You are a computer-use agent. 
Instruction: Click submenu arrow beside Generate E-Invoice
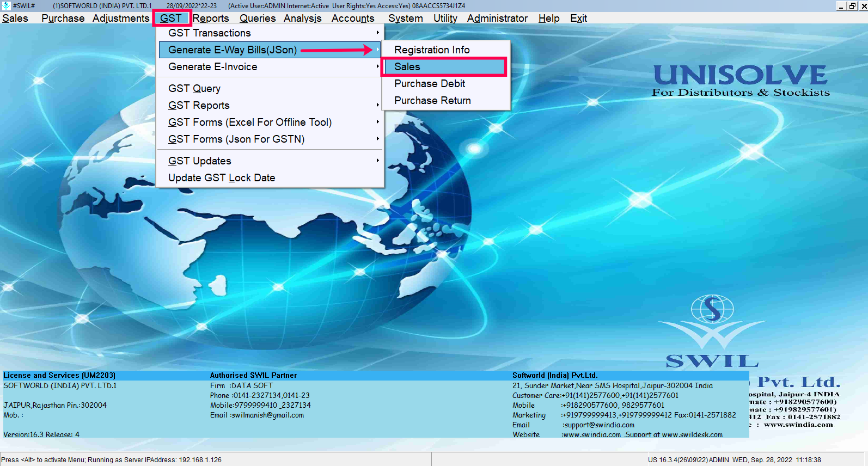tap(377, 66)
